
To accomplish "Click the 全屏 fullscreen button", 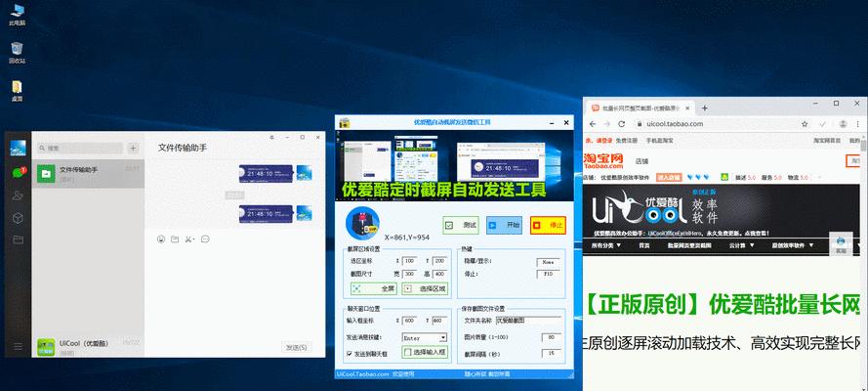I will [x=374, y=288].
